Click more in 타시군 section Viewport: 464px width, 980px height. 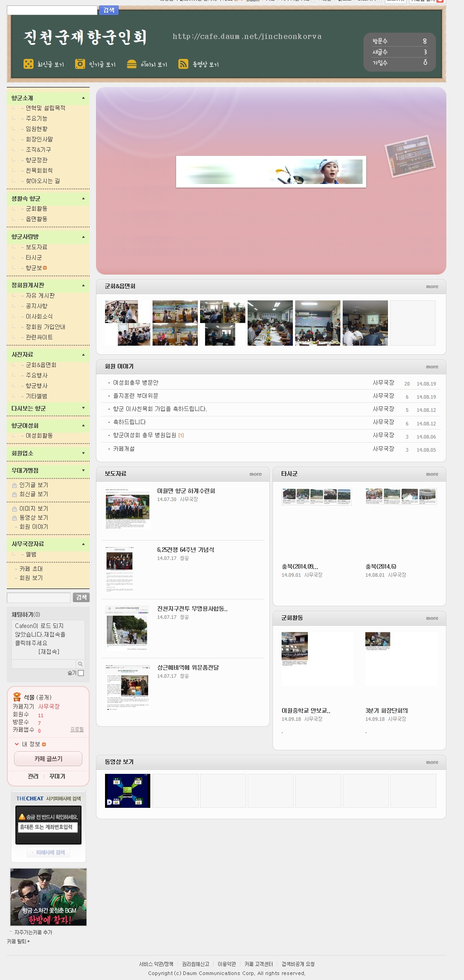pyautogui.click(x=432, y=474)
